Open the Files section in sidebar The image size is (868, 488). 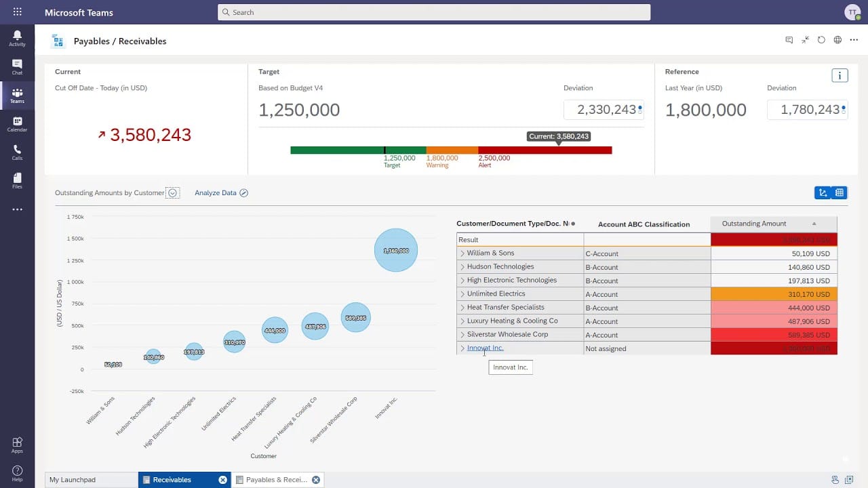tap(17, 180)
